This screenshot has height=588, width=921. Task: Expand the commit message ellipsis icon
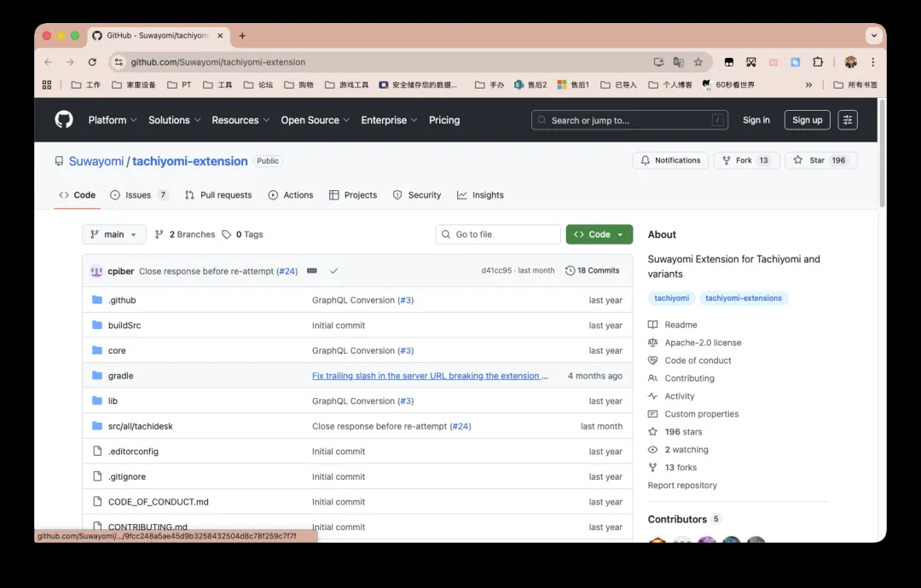(312, 271)
